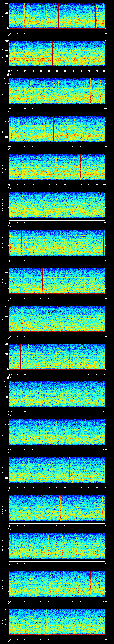Click the 17:37:00 start time label
This screenshot has width=114, height=644.
click(9, 260)
